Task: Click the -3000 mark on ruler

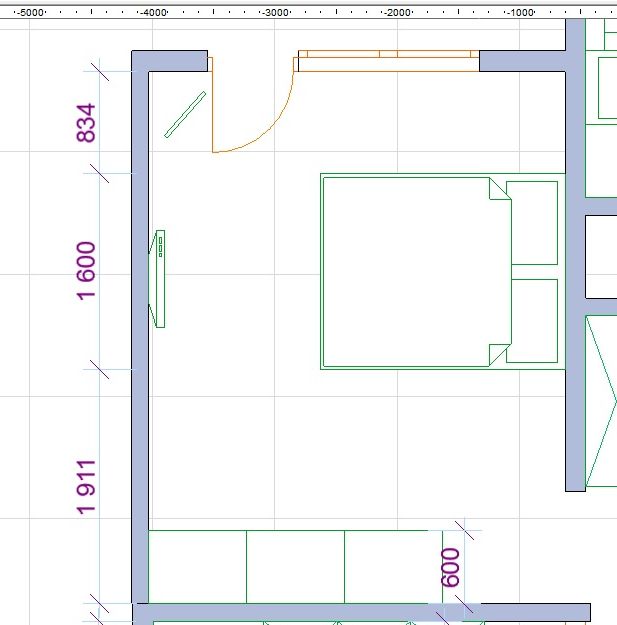Action: pos(276,13)
